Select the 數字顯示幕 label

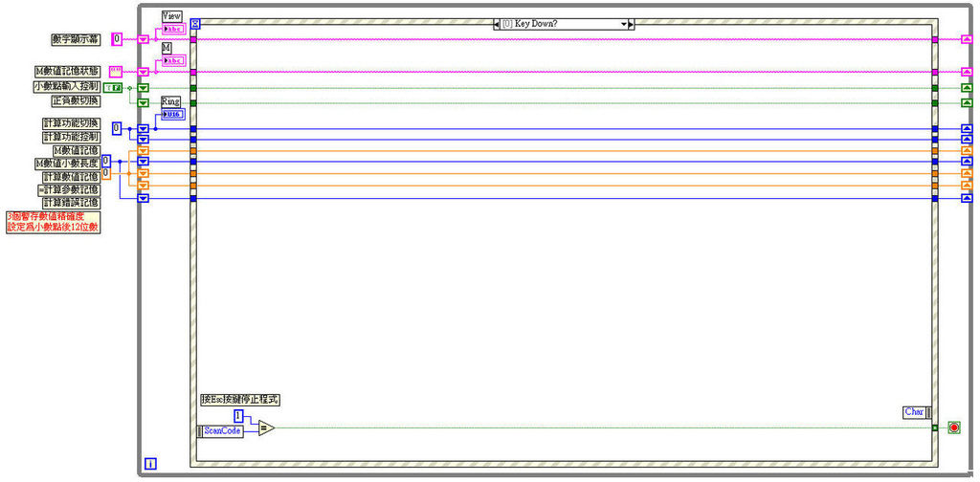coord(75,39)
